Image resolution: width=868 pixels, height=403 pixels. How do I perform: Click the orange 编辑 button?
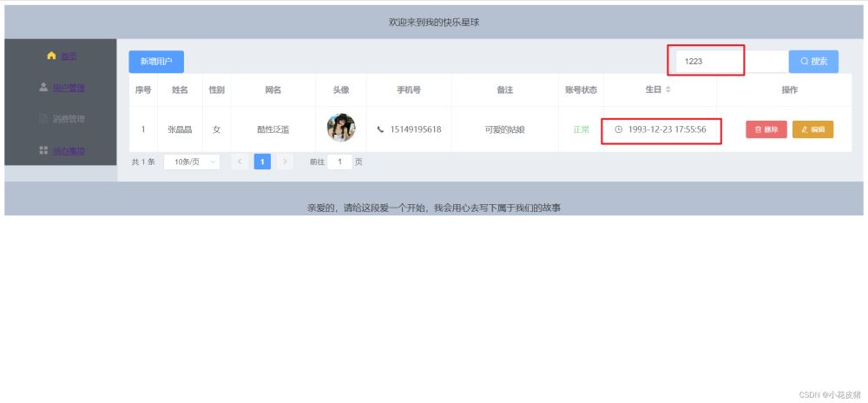tap(812, 129)
